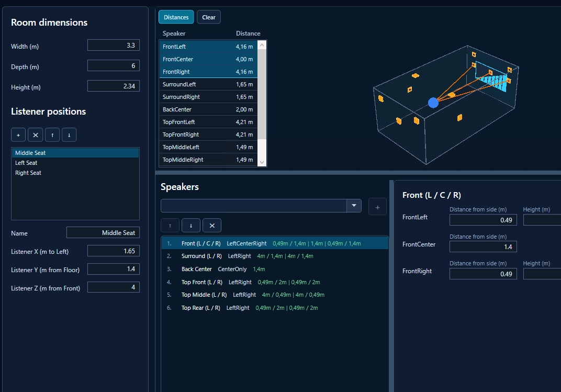Select the Top Middle (L / R) speaker row
Screen dimensions: 561x392
click(x=275, y=295)
